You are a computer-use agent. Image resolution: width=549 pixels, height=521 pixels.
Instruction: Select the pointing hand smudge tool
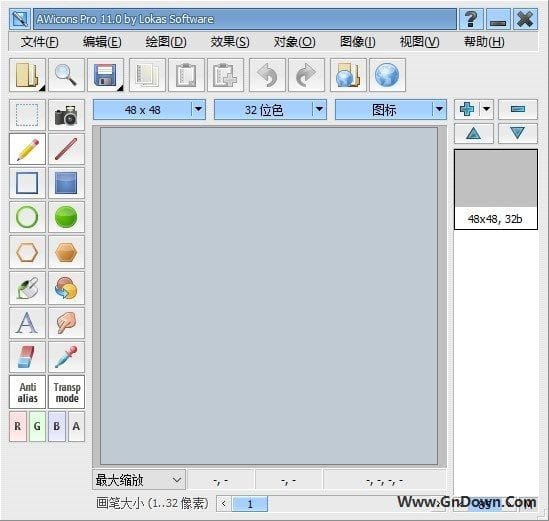pos(66,323)
